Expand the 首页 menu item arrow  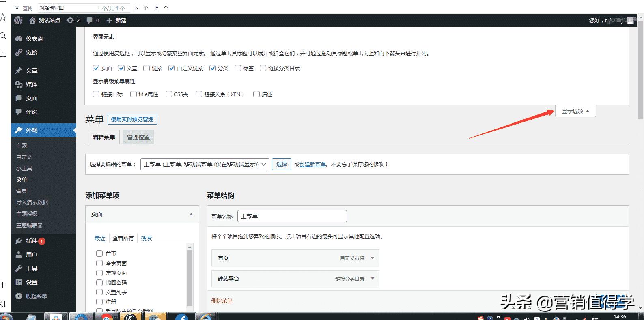pyautogui.click(x=373, y=258)
